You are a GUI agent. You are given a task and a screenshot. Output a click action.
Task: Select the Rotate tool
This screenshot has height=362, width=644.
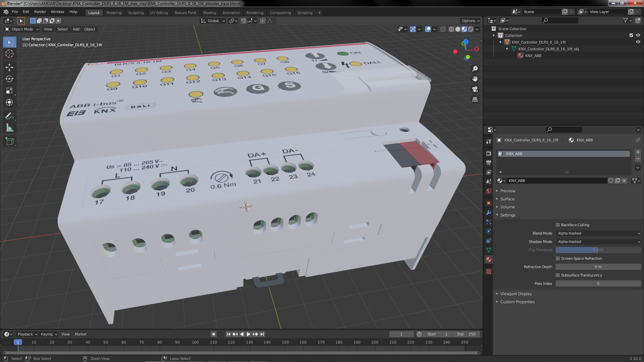tap(9, 79)
